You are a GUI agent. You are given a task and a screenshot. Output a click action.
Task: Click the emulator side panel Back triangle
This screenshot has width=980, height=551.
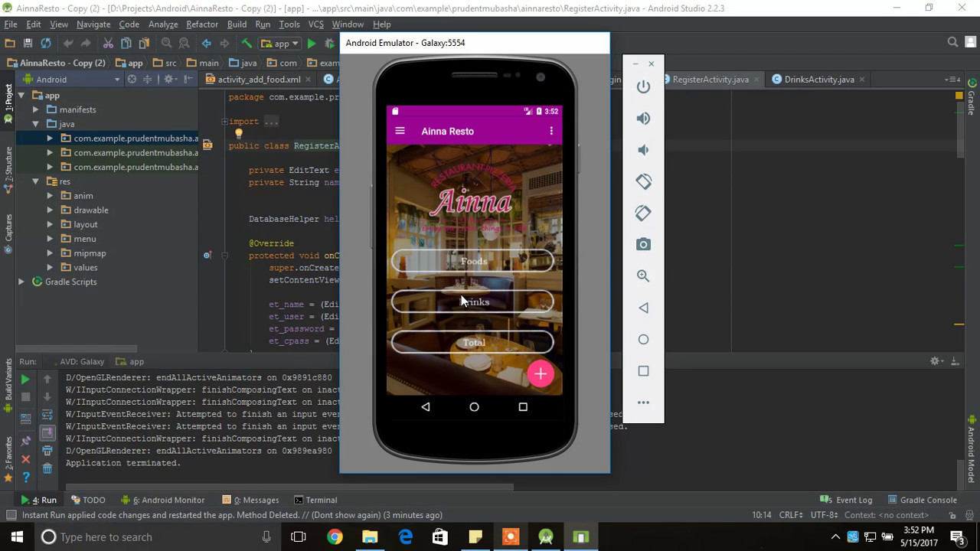point(643,308)
